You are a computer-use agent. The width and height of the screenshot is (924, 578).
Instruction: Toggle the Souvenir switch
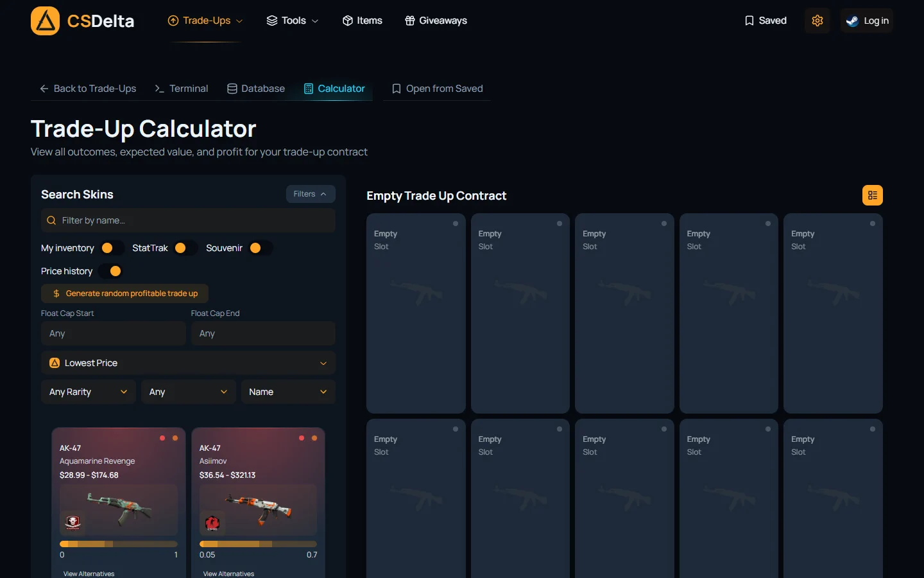(261, 248)
